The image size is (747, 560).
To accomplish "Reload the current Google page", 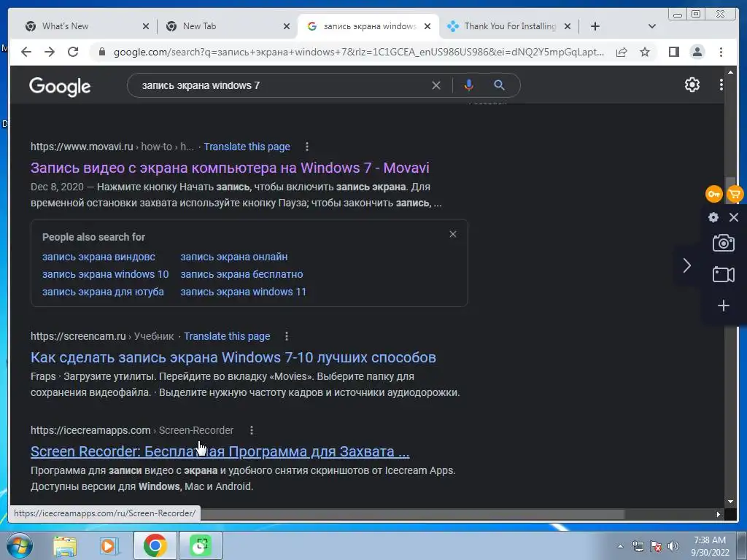I will tap(73, 52).
